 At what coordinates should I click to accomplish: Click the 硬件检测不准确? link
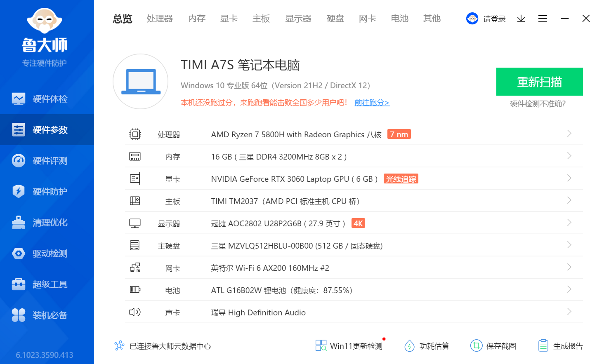538,104
